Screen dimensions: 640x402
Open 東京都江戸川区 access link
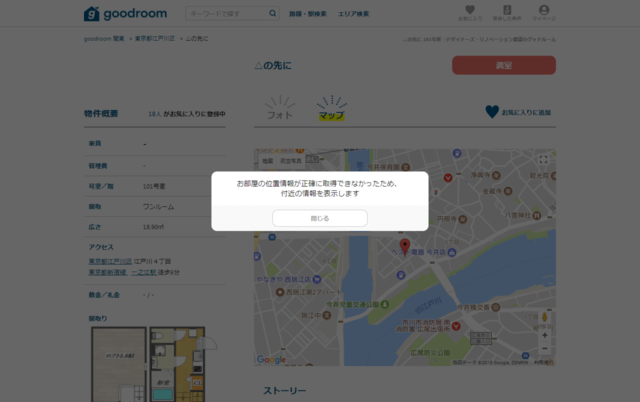(110, 261)
